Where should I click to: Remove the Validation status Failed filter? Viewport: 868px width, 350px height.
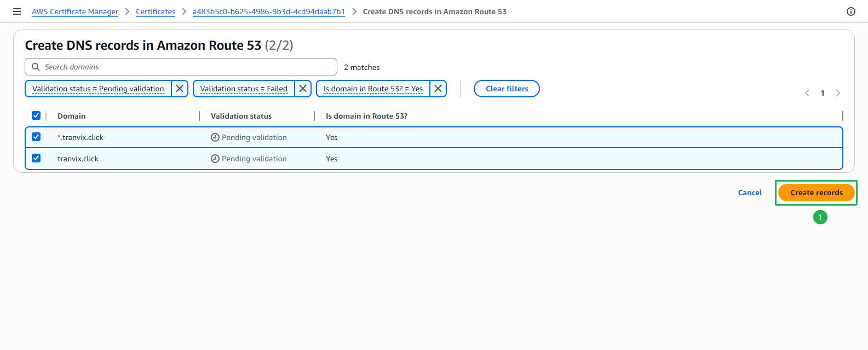(x=303, y=89)
